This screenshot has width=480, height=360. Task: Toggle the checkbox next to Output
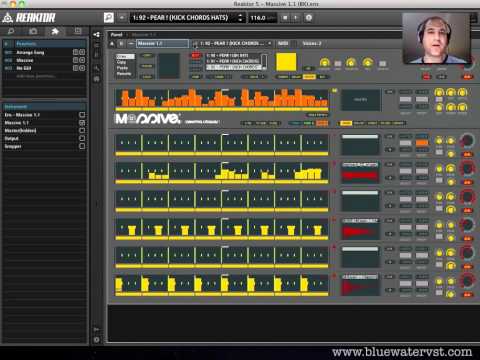tap(82, 138)
